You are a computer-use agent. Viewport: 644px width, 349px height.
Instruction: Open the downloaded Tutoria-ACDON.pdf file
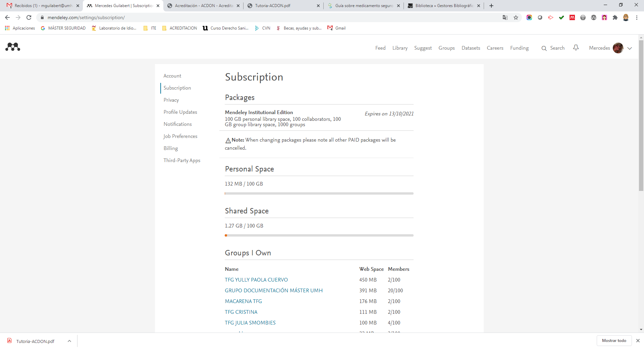[x=31, y=341]
